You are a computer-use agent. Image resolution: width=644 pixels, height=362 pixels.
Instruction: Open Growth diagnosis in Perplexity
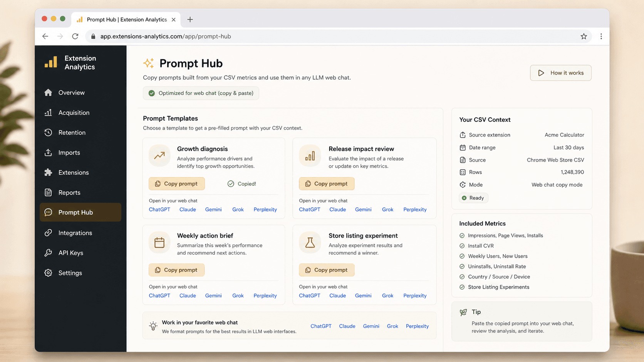point(265,210)
